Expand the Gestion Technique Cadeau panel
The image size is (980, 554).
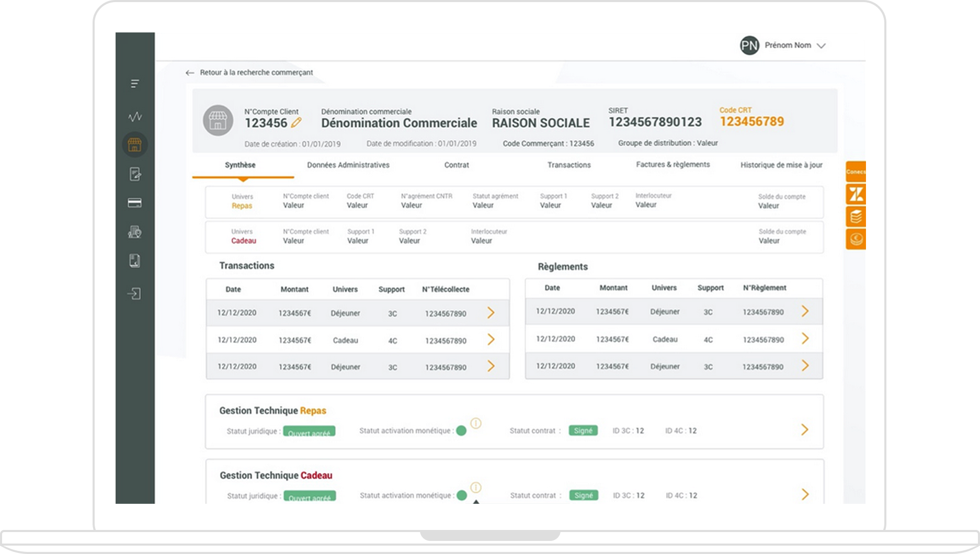[x=805, y=494]
